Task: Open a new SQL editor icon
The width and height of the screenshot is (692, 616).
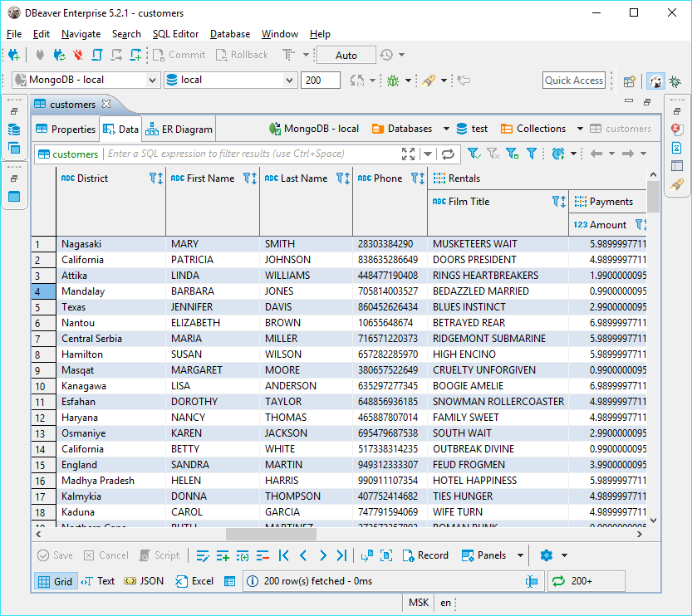Action: pos(137,55)
